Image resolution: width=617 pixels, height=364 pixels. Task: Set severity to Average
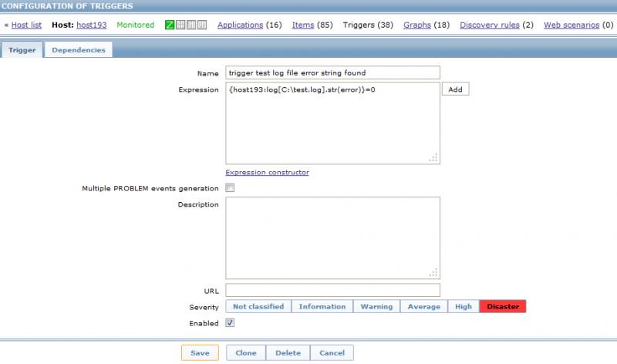pos(423,307)
